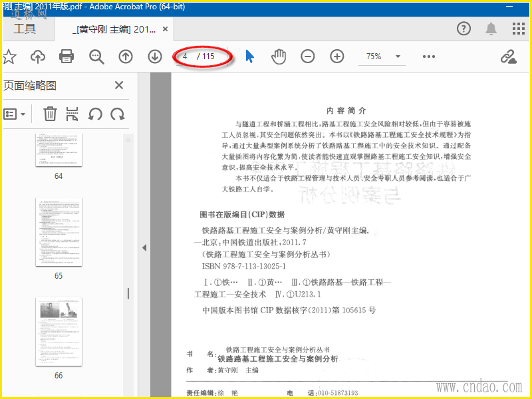
Task: Click the CIP 数据核字 105615 line
Action: (289, 310)
